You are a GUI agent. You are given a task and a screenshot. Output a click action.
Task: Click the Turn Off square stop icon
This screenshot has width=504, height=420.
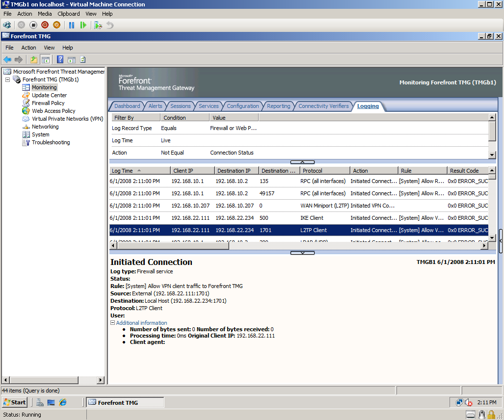33,25
